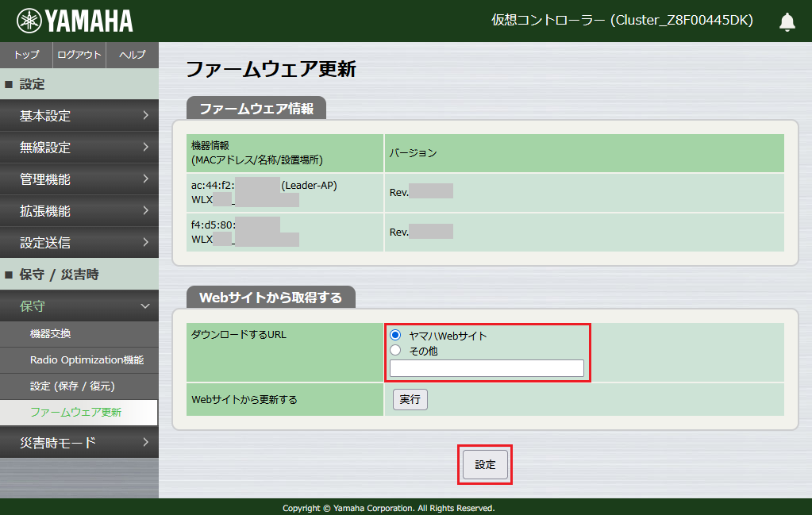Open the ヘルプ tab
Viewport: 812px width, 515px height.
pos(132,56)
